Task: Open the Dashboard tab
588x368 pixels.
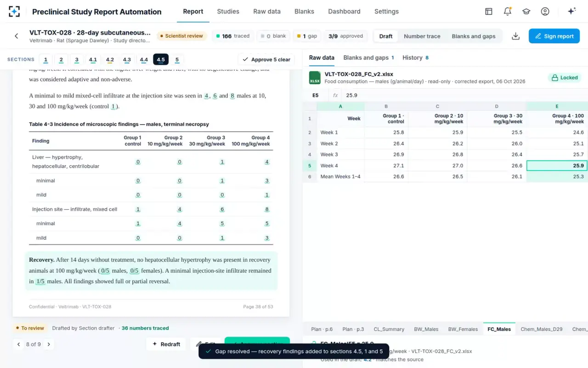Action: (x=344, y=11)
